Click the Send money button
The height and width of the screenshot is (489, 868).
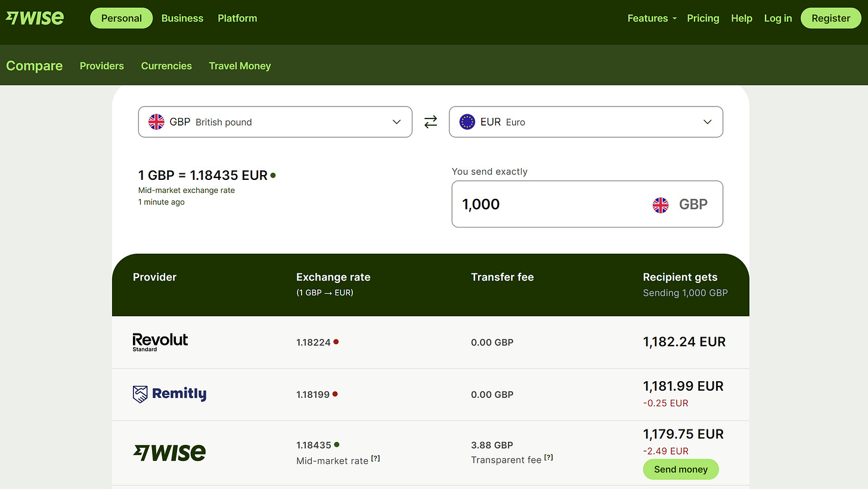tap(681, 469)
